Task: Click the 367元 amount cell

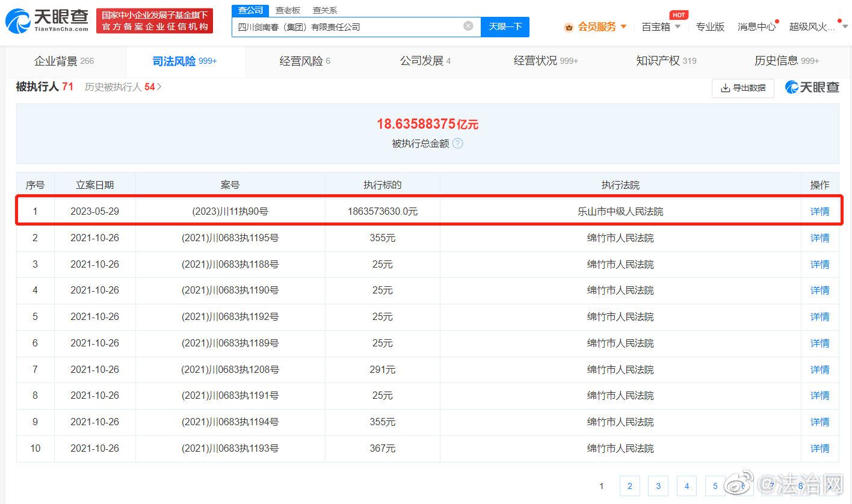Action: click(x=383, y=449)
